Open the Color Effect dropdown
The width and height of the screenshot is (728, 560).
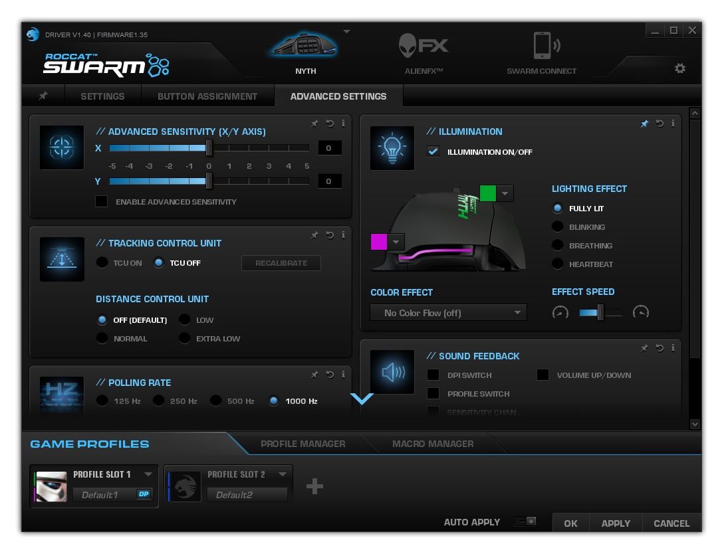tap(448, 313)
